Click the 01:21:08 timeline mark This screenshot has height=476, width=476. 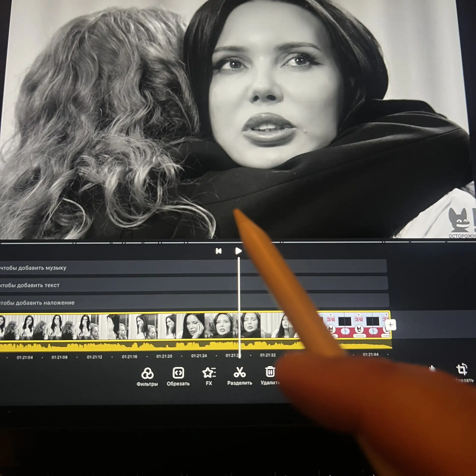point(59,357)
